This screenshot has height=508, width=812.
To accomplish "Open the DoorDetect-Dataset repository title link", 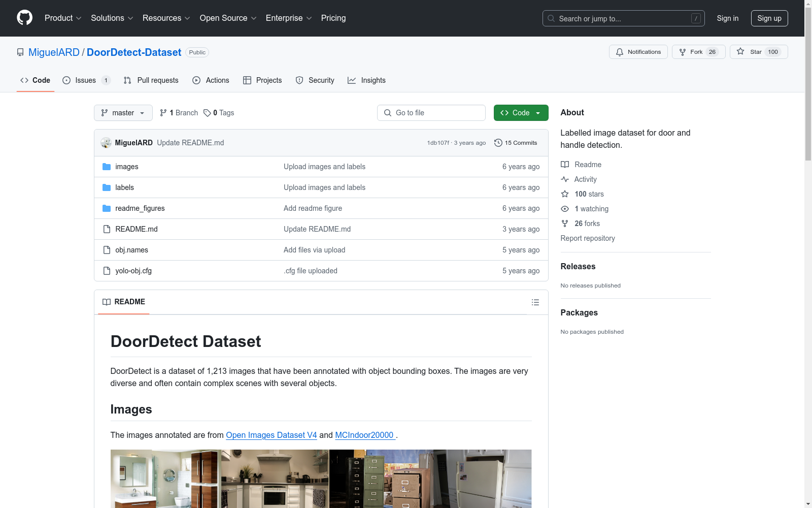I will 134,52.
